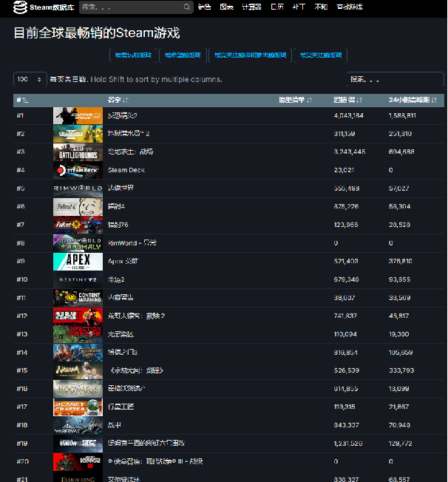Click the second blue category button (most wishlisted games)
This screenshot has height=482, width=448.
click(183, 55)
